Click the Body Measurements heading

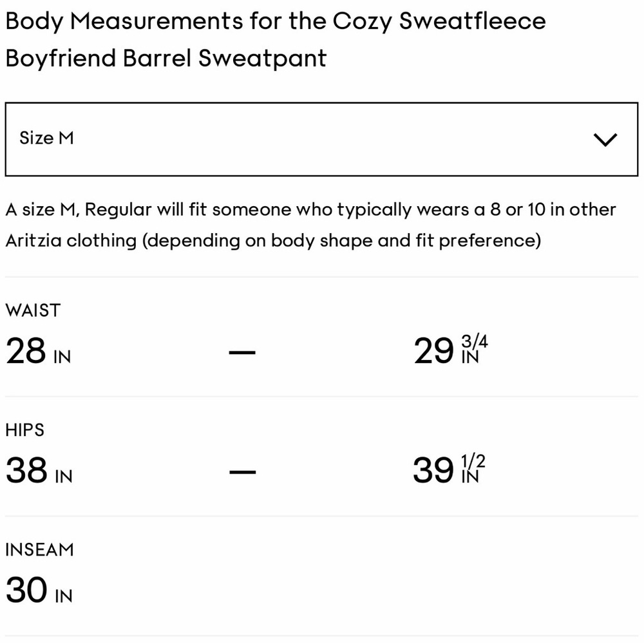(x=276, y=39)
